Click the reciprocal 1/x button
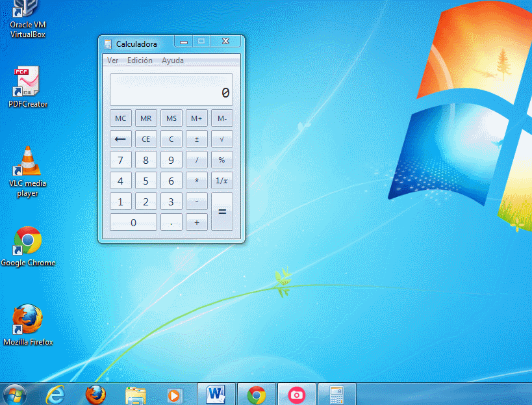Image resolution: width=532 pixels, height=405 pixels. pos(222,181)
